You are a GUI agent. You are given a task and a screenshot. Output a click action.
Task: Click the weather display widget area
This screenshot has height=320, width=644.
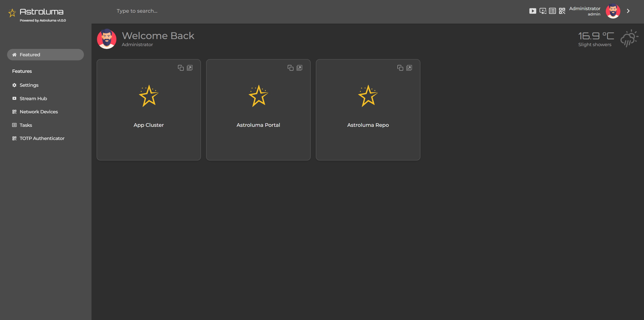click(x=606, y=39)
